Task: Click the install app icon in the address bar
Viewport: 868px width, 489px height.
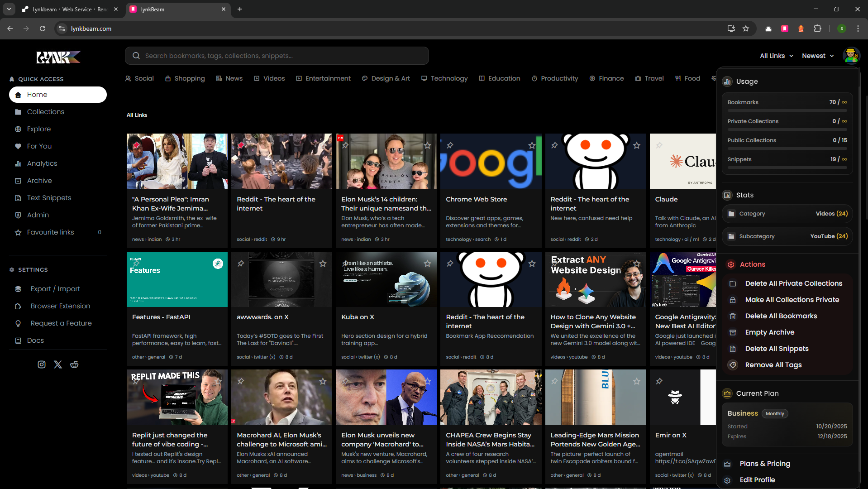Action: [x=731, y=29]
